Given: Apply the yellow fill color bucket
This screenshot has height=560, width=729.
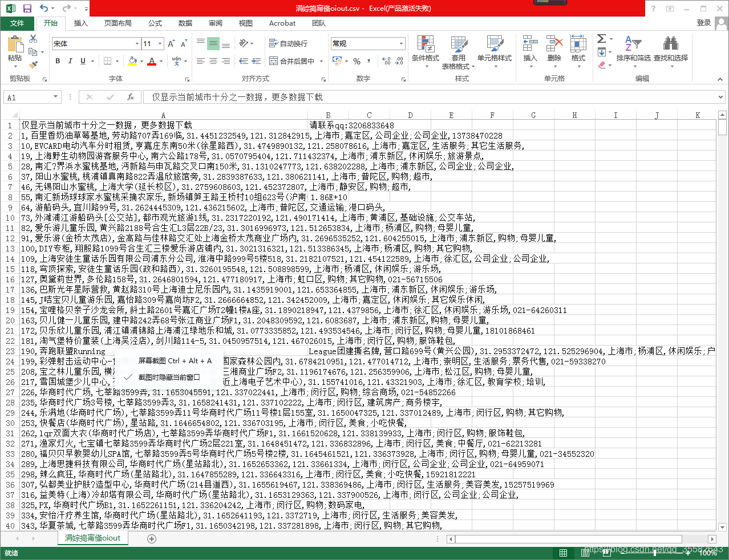Looking at the screenshot, I should point(132,61).
